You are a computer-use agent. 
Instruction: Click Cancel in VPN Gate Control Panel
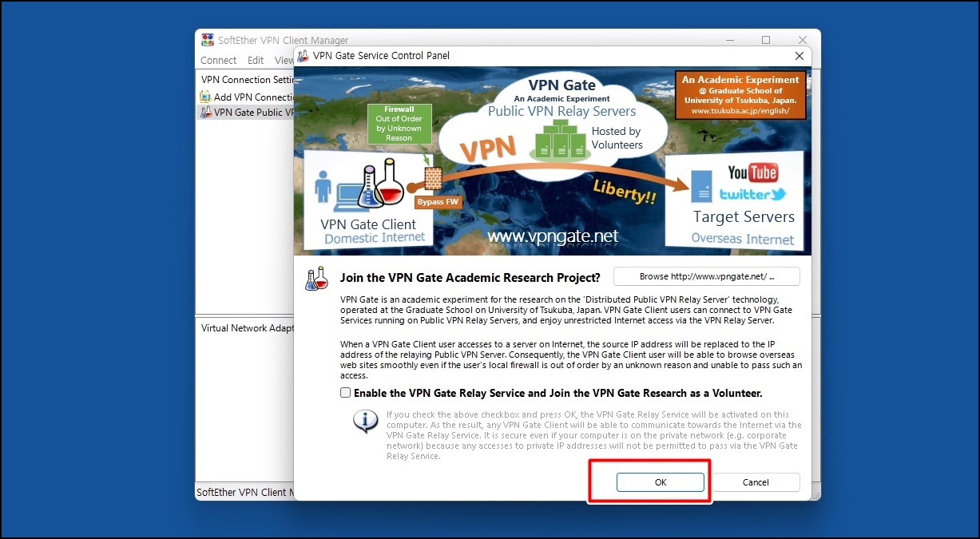pyautogui.click(x=756, y=482)
